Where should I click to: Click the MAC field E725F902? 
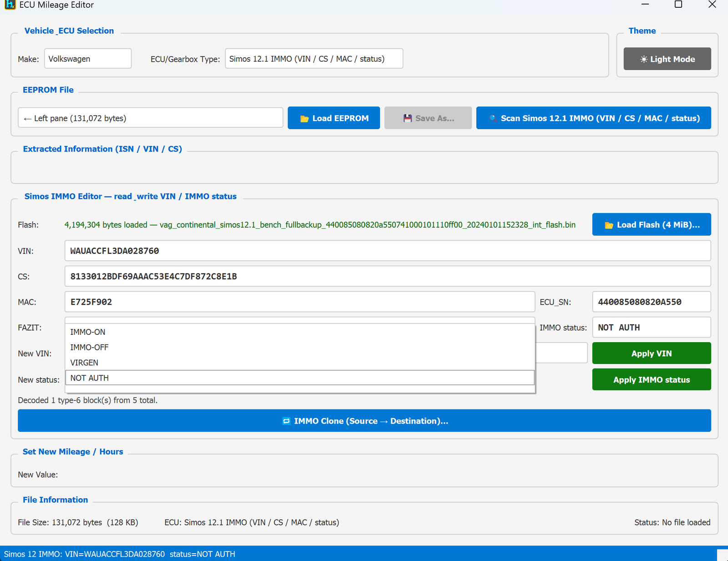[300, 302]
